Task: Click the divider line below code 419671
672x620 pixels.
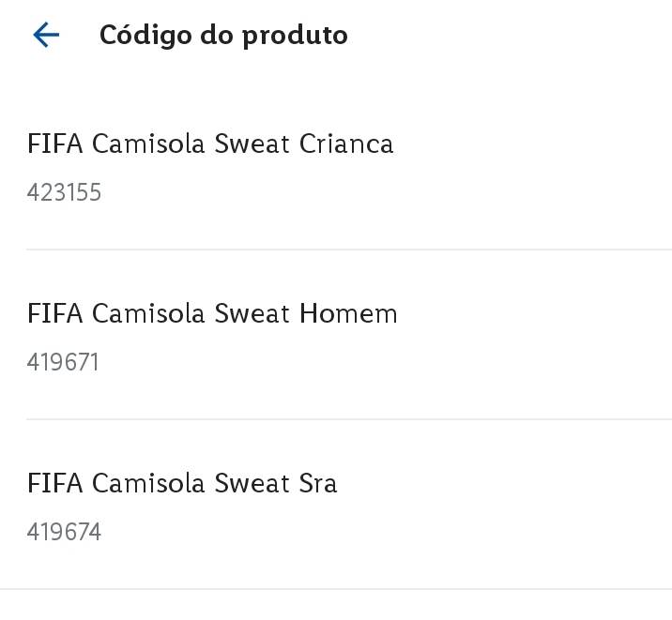Action: tap(349, 419)
